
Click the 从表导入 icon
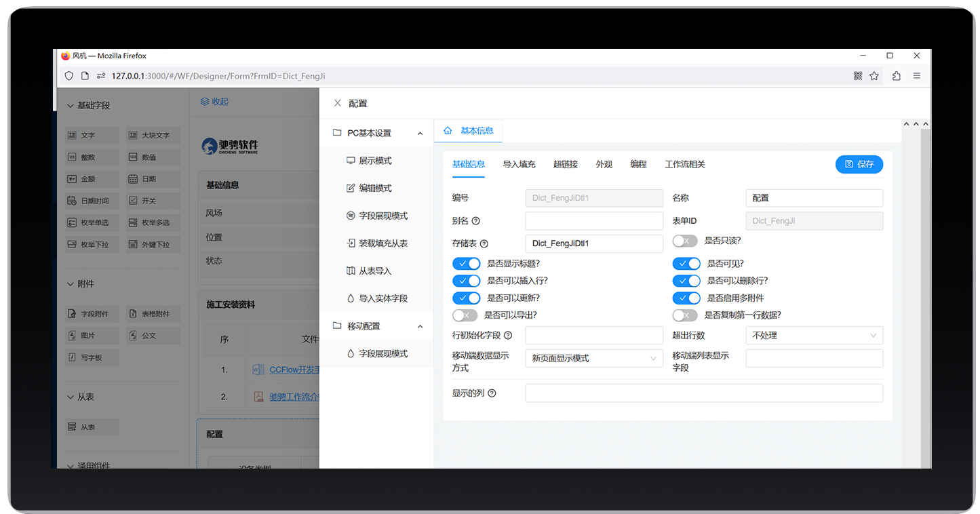pyautogui.click(x=351, y=271)
